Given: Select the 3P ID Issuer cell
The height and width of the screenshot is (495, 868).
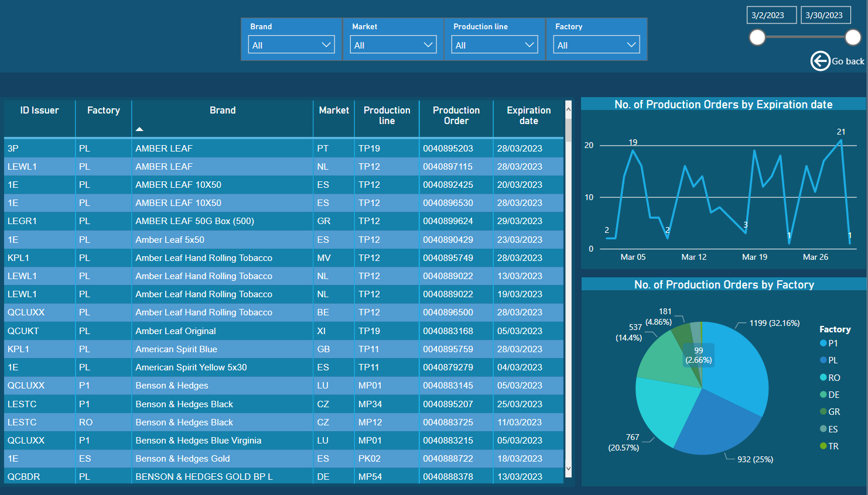Looking at the screenshot, I should click(x=40, y=149).
